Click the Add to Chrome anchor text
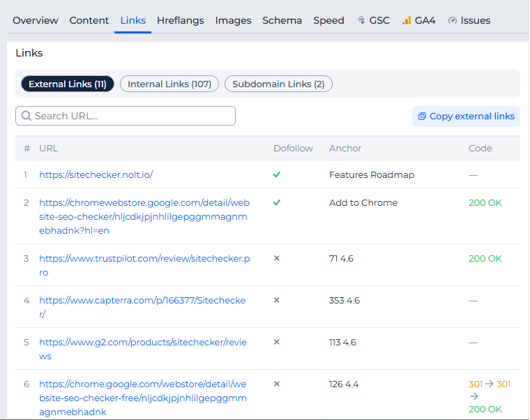The image size is (530, 420). point(363,202)
